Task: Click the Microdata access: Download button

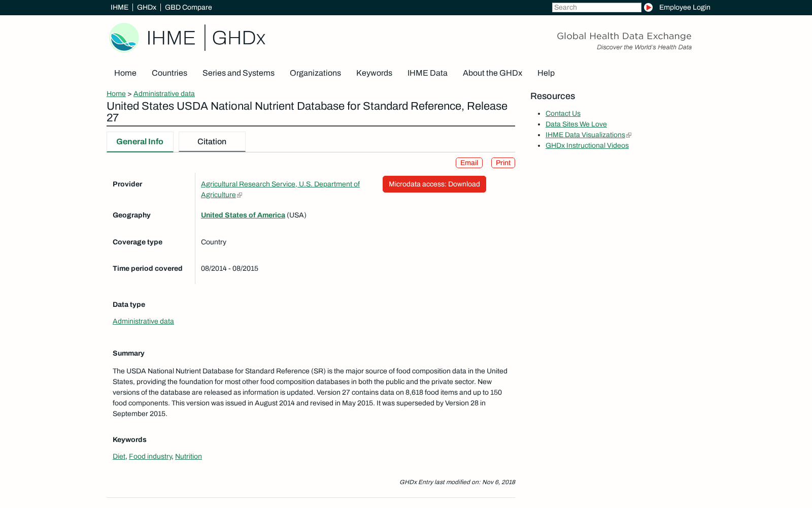Action: coord(434,184)
